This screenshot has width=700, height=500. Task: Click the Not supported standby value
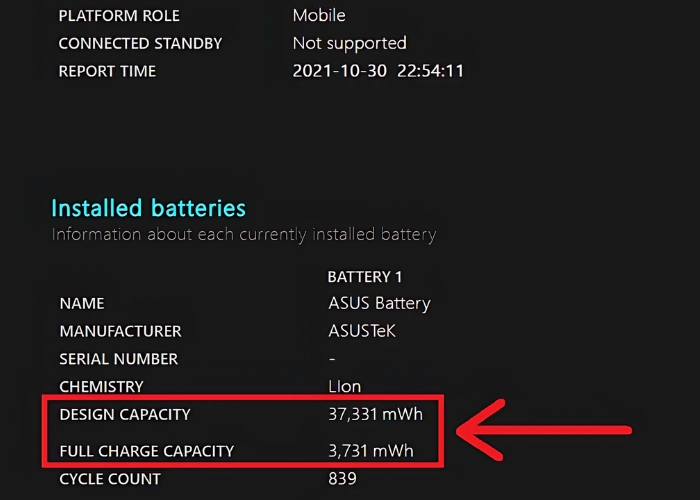pyautogui.click(x=349, y=44)
